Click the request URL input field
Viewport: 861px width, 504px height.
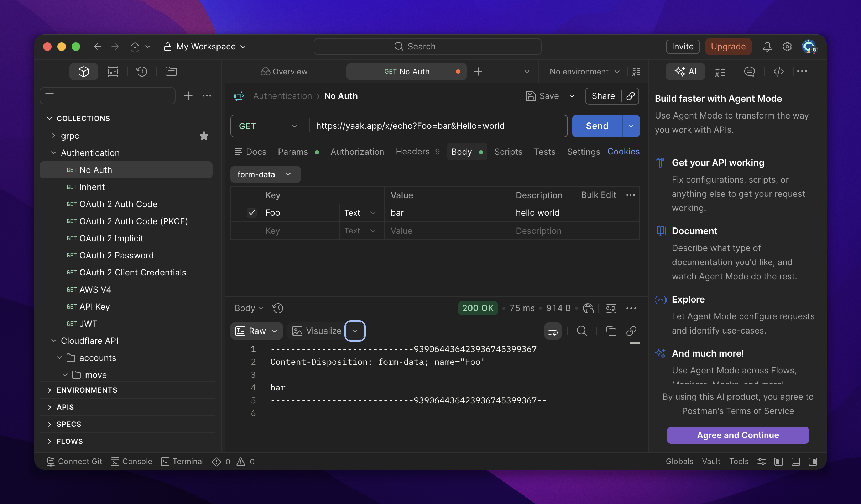click(x=439, y=126)
